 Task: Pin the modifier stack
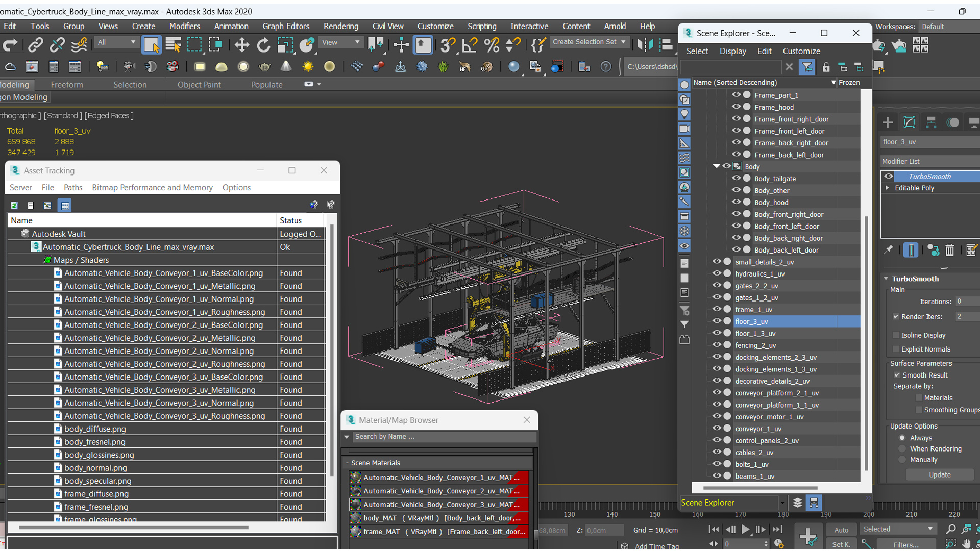tap(889, 249)
